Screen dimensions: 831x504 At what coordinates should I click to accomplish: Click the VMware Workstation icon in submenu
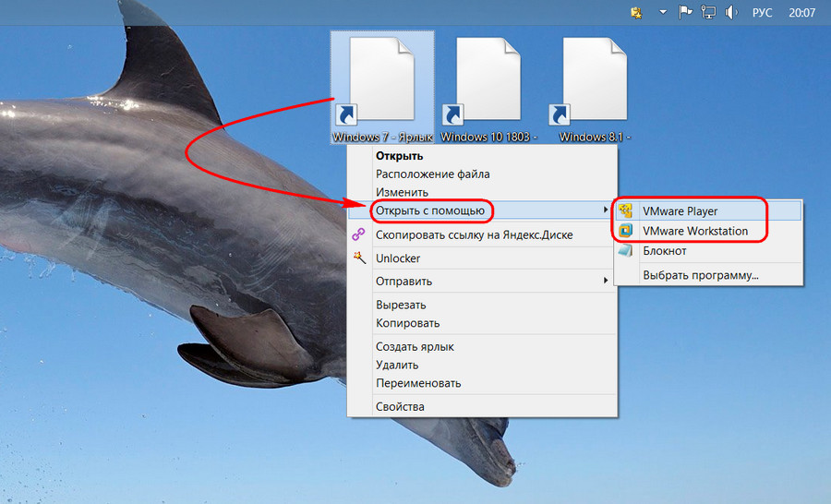(x=626, y=231)
